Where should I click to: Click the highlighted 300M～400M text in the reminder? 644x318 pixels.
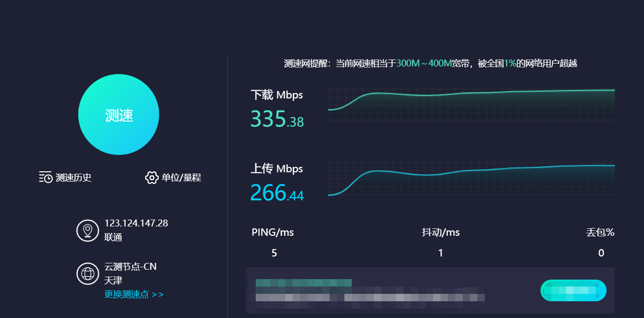tap(424, 63)
